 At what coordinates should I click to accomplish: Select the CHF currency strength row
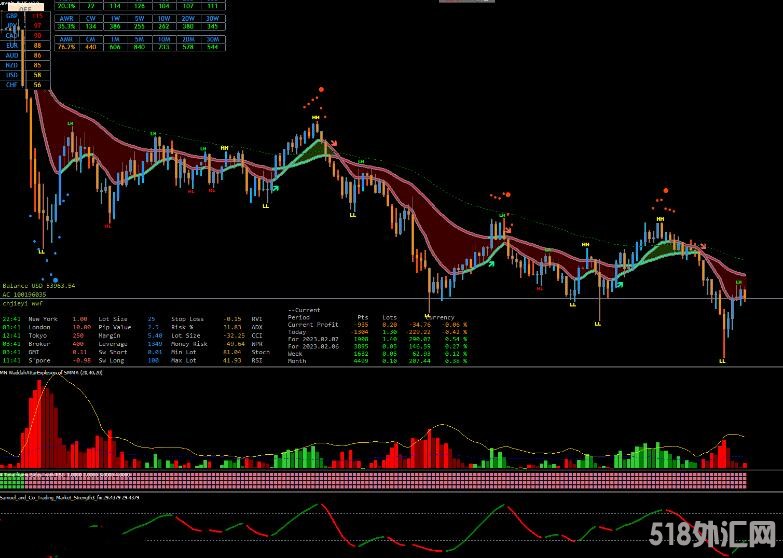[x=24, y=85]
